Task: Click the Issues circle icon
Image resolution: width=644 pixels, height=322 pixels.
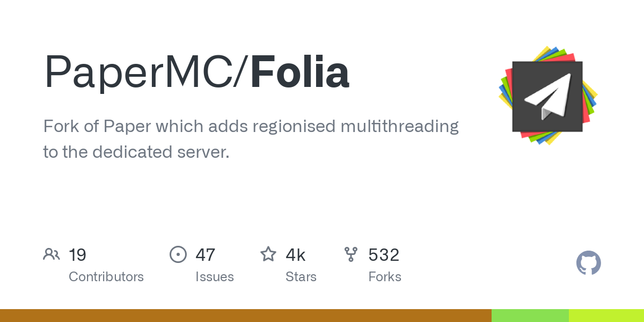Action: point(178,254)
